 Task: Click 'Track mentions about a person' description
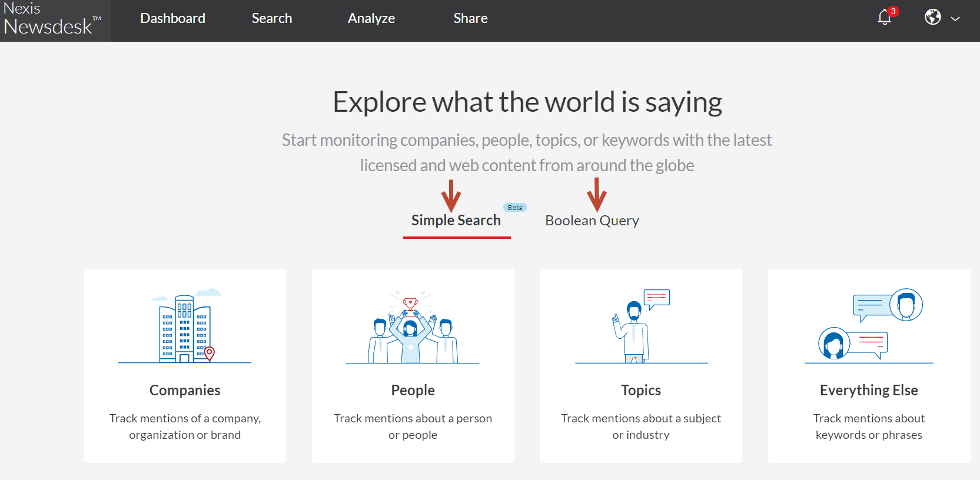[413, 426]
